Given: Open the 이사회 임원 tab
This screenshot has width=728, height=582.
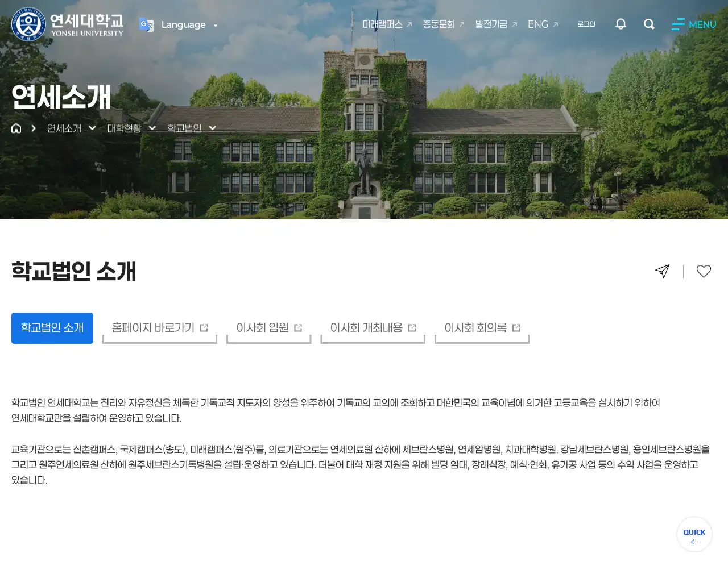Looking at the screenshot, I should [x=269, y=328].
